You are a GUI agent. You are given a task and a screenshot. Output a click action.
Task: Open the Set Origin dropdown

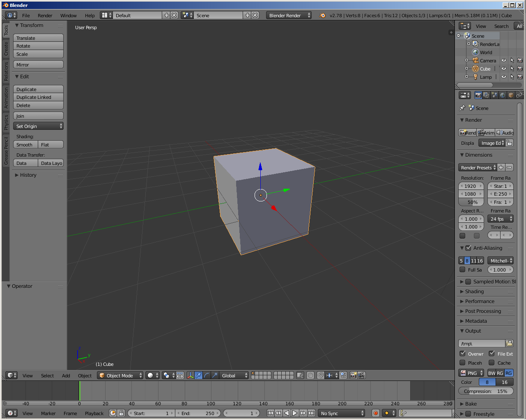(x=38, y=126)
